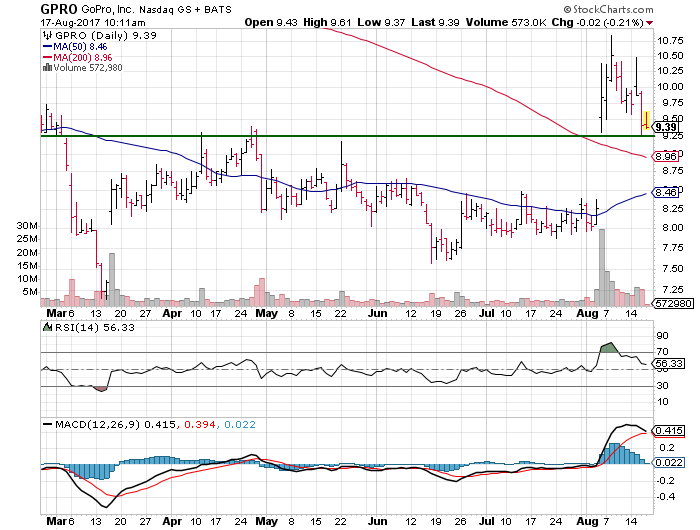Screen dimensions: 700x530
Task: Click the Nasdaq GS + BATS exchange label
Action: pos(185,10)
